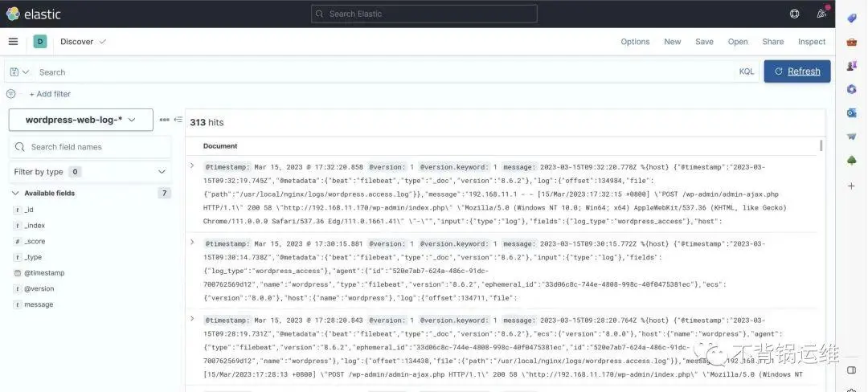The image size is (868, 392).
Task: Focus the Search field names box
Action: (x=90, y=147)
